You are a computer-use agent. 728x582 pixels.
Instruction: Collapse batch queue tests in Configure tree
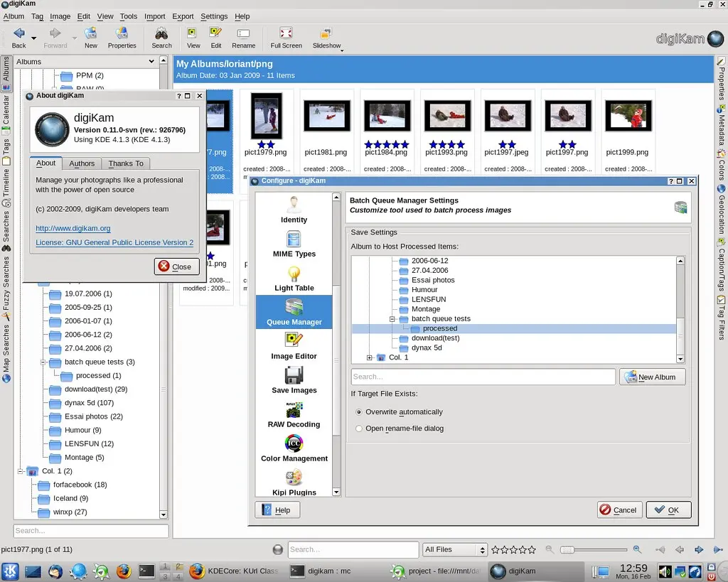tap(392, 319)
